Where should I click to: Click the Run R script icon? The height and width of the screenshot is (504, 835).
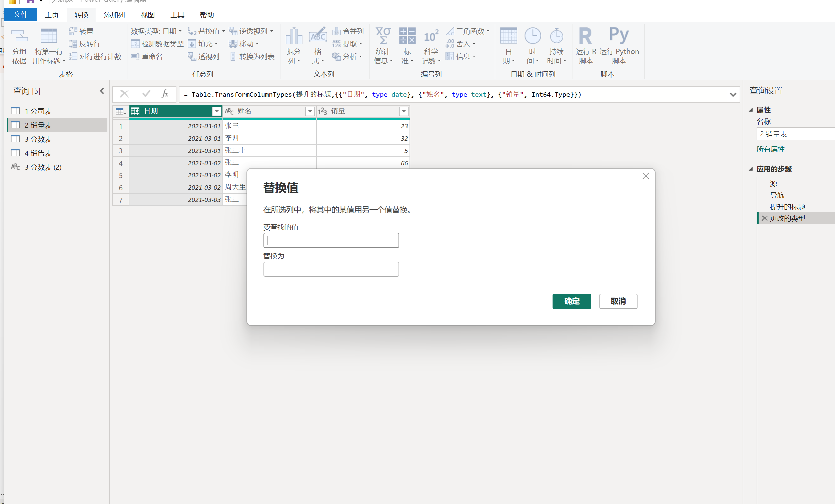[x=585, y=37]
